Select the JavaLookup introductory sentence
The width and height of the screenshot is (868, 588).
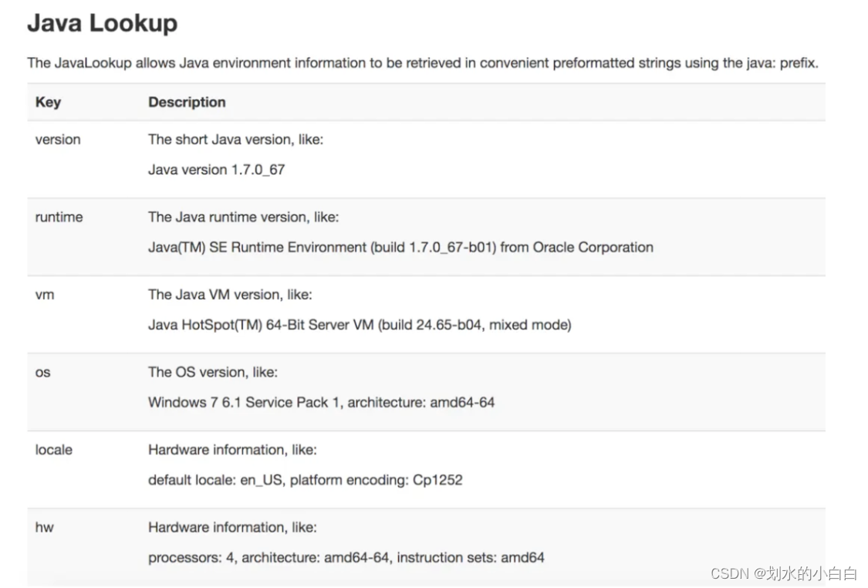(423, 63)
